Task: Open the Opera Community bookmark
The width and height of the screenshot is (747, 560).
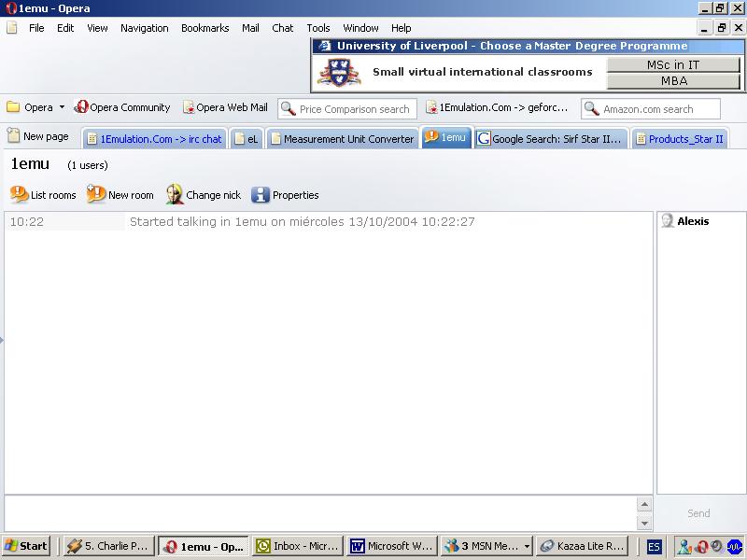Action: [x=122, y=107]
